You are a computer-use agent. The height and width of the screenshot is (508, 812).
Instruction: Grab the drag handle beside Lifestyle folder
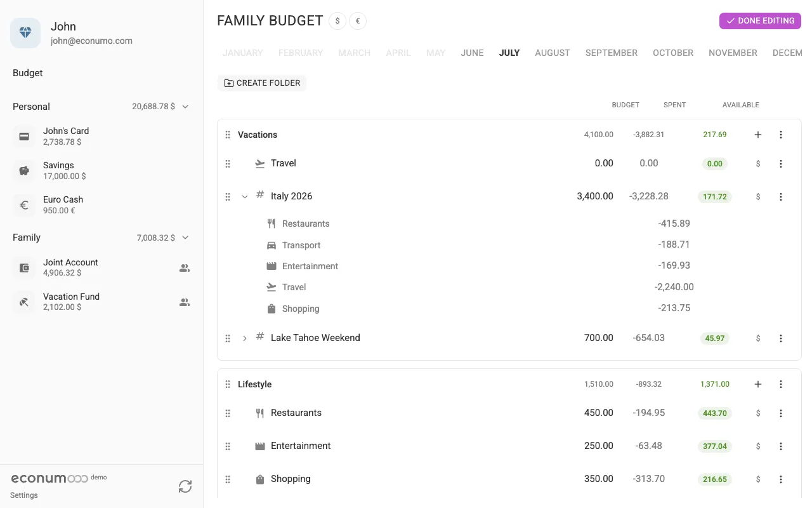[x=228, y=384]
